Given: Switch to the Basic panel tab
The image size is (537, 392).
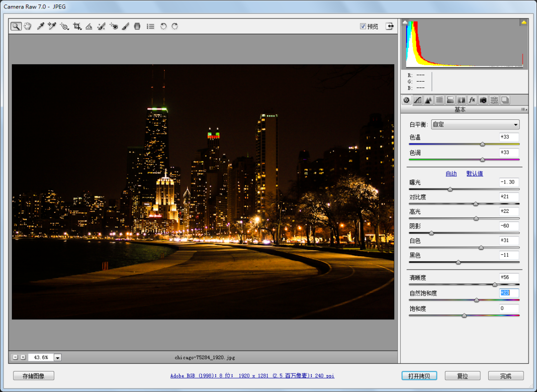Looking at the screenshot, I should pyautogui.click(x=407, y=100).
